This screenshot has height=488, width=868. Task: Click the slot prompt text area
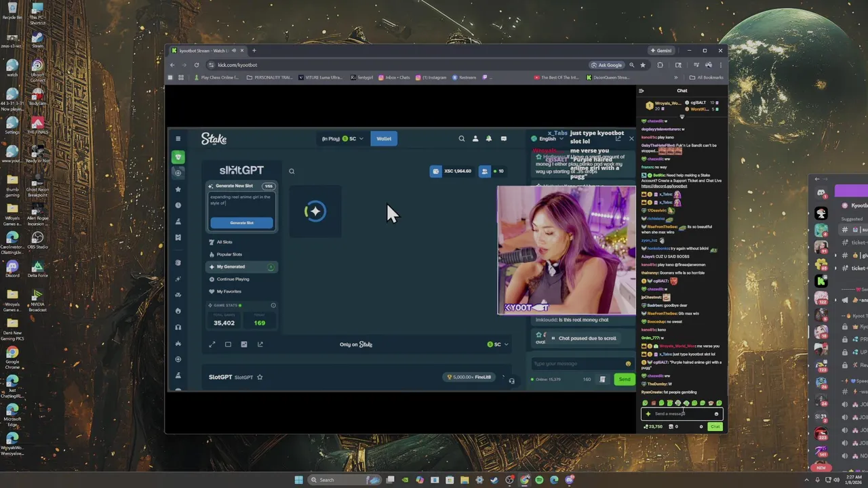point(242,204)
